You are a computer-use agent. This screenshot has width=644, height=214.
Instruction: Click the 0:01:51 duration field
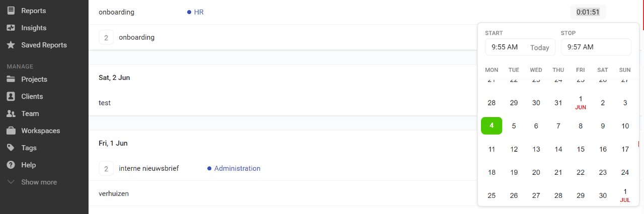pyautogui.click(x=588, y=12)
